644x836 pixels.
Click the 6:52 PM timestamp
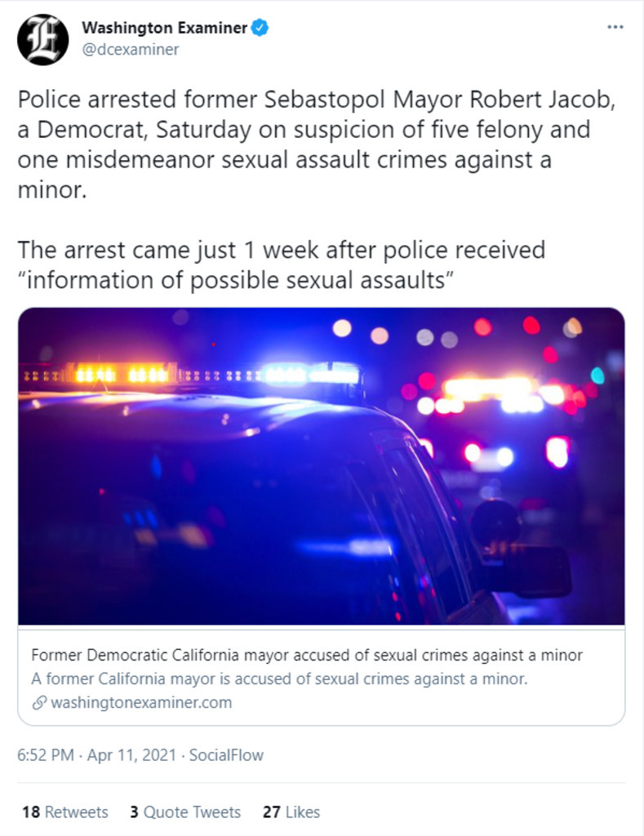point(47,755)
